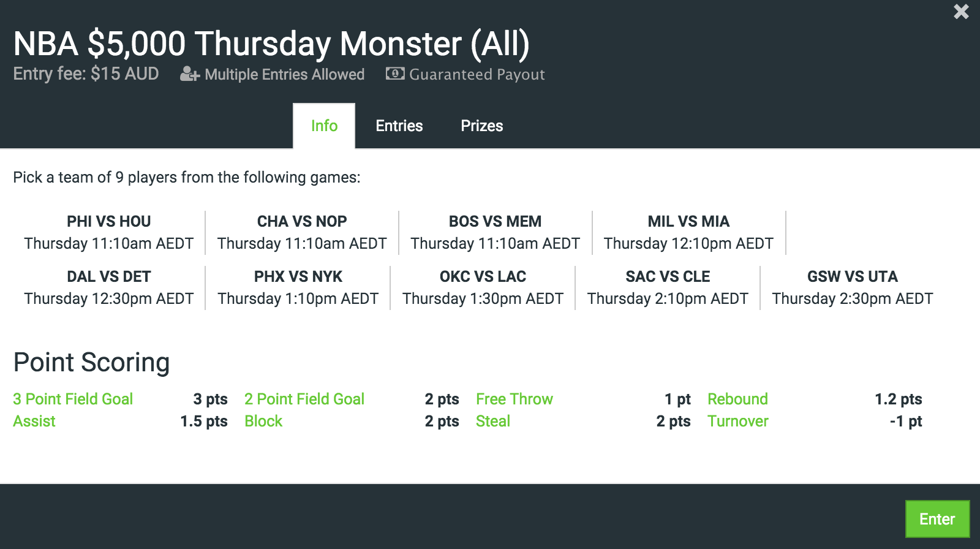
Task: Click the Rebound scoring link
Action: click(737, 399)
